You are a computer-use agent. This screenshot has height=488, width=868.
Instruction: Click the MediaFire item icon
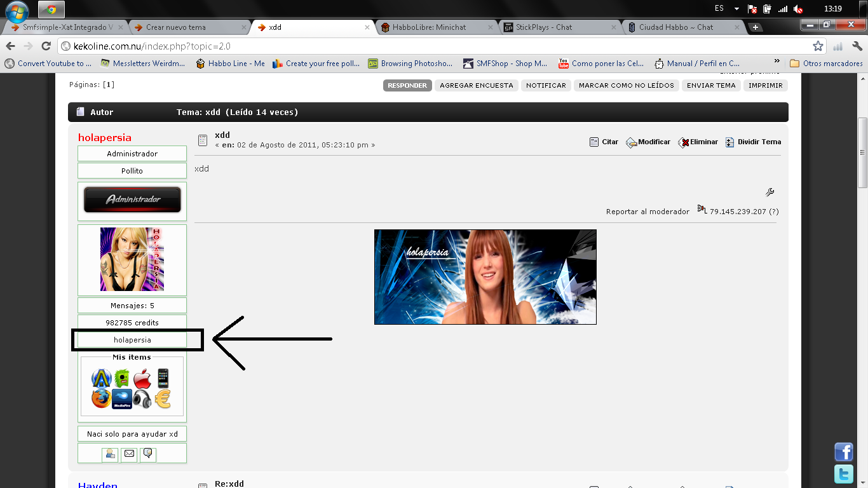[x=122, y=399]
